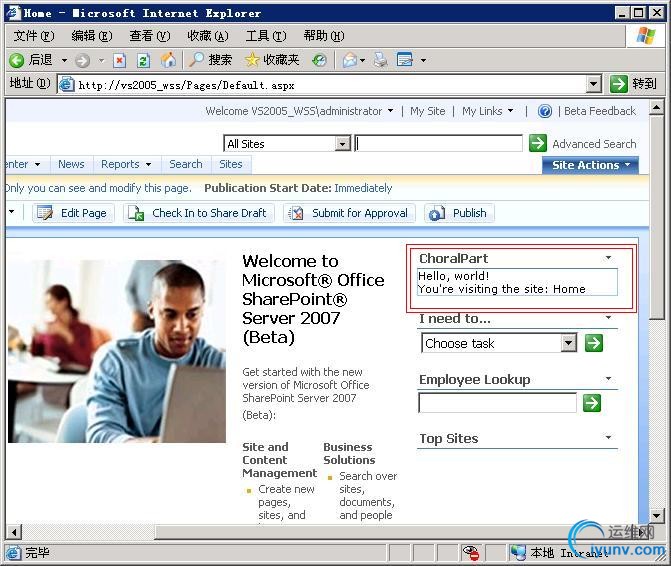Switch to the News tab
671x566 pixels.
pyautogui.click(x=71, y=164)
